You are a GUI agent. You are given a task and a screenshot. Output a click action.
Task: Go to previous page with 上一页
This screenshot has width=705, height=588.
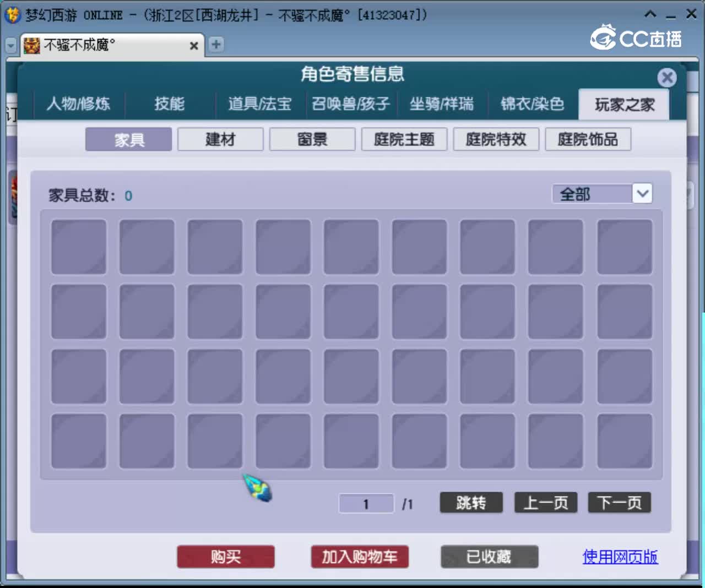pos(546,503)
